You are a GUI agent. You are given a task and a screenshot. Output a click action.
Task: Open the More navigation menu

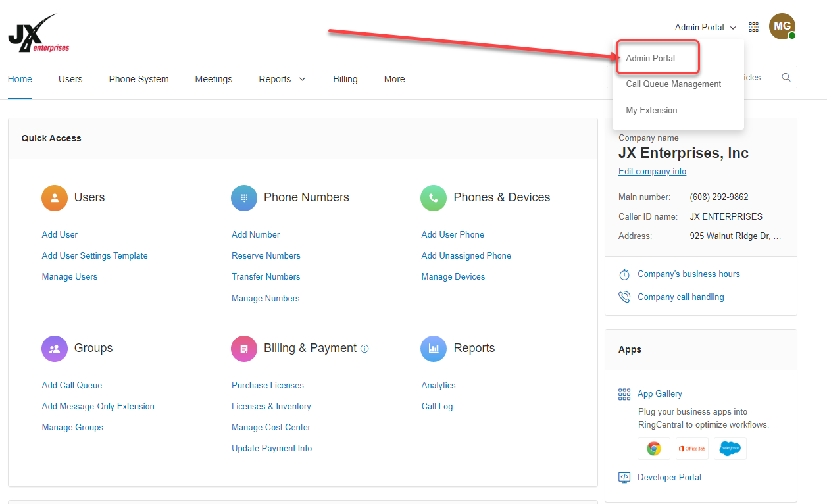coord(395,79)
